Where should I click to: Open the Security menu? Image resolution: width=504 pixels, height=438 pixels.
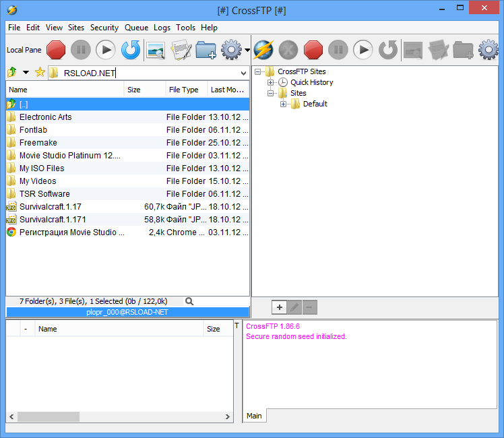click(x=104, y=28)
